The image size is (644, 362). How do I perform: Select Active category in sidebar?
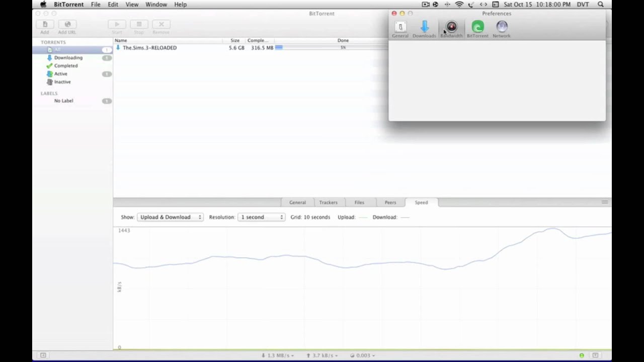click(x=73, y=74)
